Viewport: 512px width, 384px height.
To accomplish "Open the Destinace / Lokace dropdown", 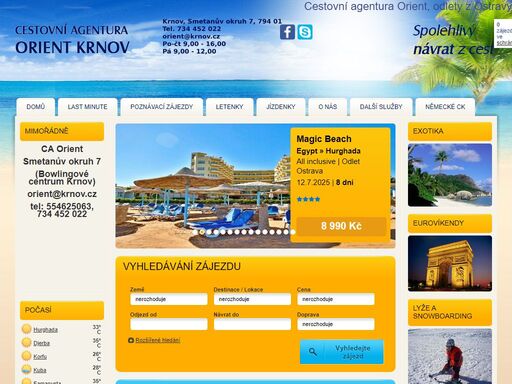I will pyautogui.click(x=252, y=299).
